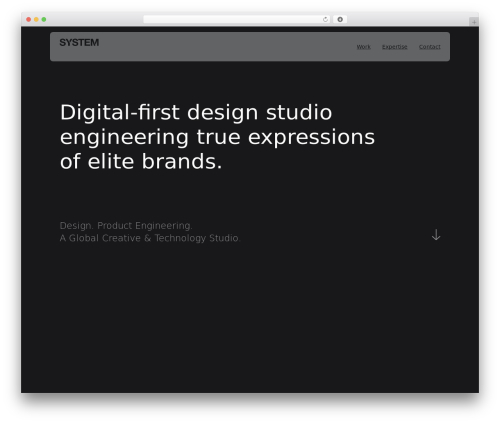This screenshot has width=500, height=423.
Task: Click the browser address bar
Action: pos(237,19)
